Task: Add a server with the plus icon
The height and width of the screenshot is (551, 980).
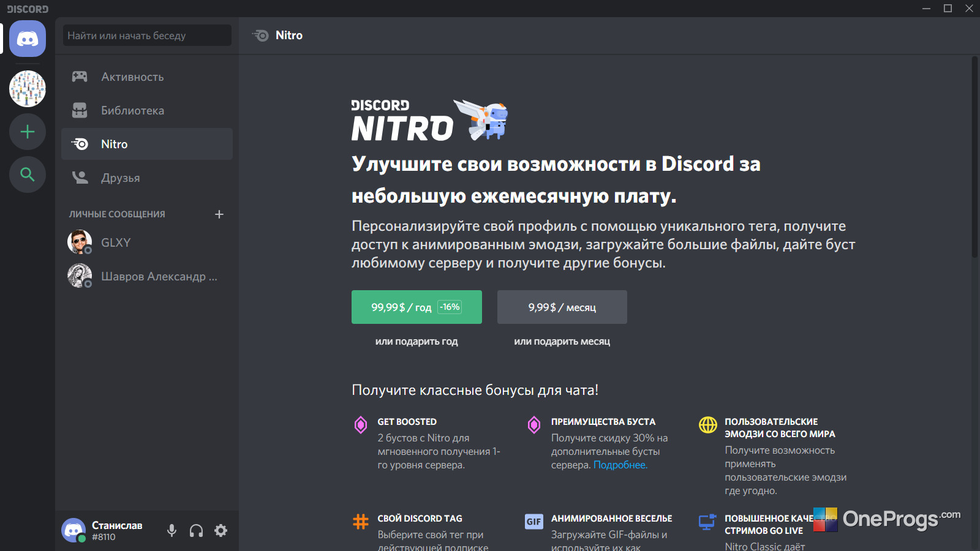Action: [x=28, y=132]
